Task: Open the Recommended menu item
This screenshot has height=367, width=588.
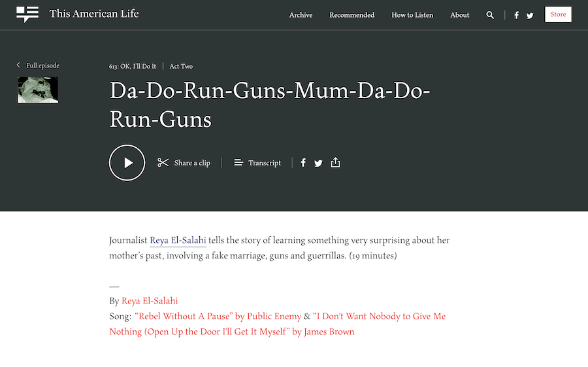Action: pos(351,15)
